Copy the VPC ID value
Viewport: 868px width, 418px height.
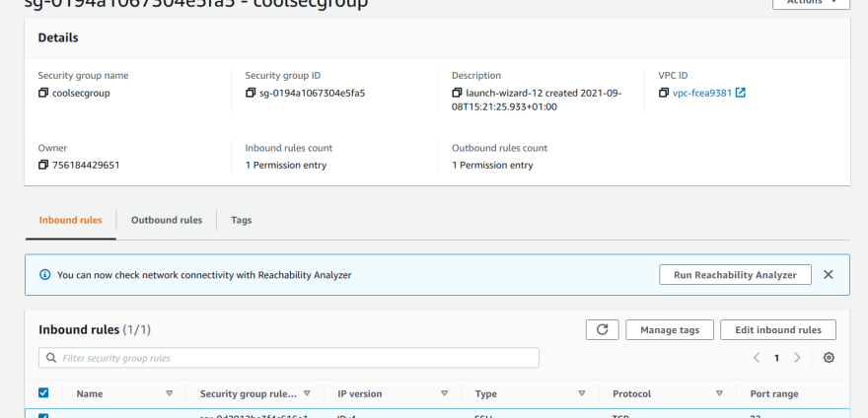click(x=664, y=93)
